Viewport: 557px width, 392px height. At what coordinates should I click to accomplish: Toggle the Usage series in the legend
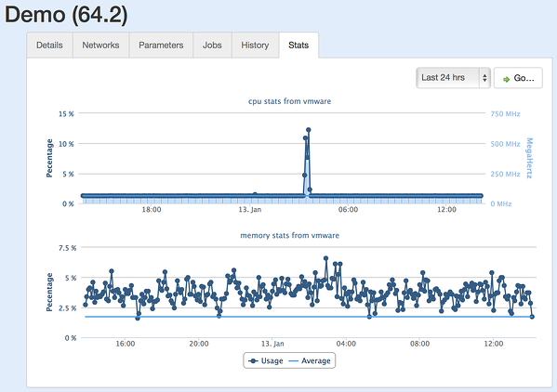point(265,360)
